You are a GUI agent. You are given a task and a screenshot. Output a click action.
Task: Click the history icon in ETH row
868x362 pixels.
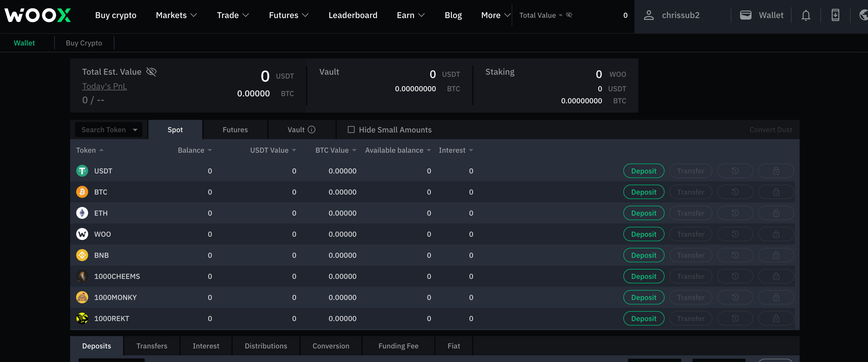(735, 213)
